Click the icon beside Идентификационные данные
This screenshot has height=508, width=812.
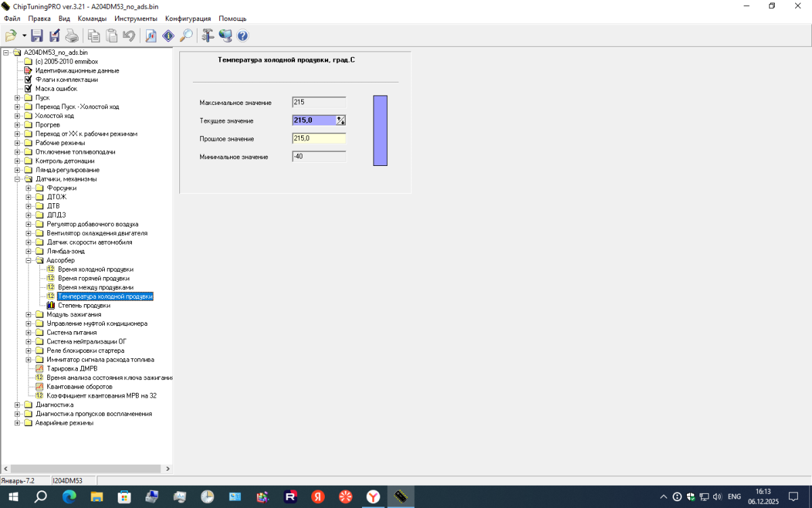tap(28, 70)
